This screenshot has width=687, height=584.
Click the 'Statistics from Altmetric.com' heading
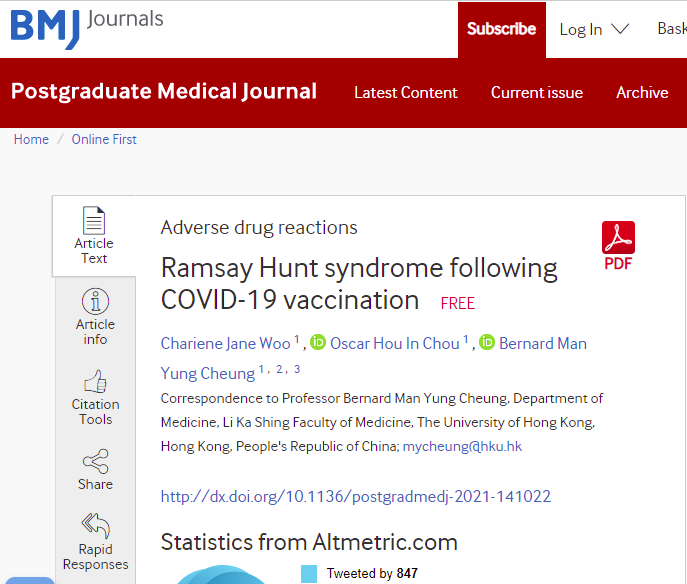tap(309, 542)
